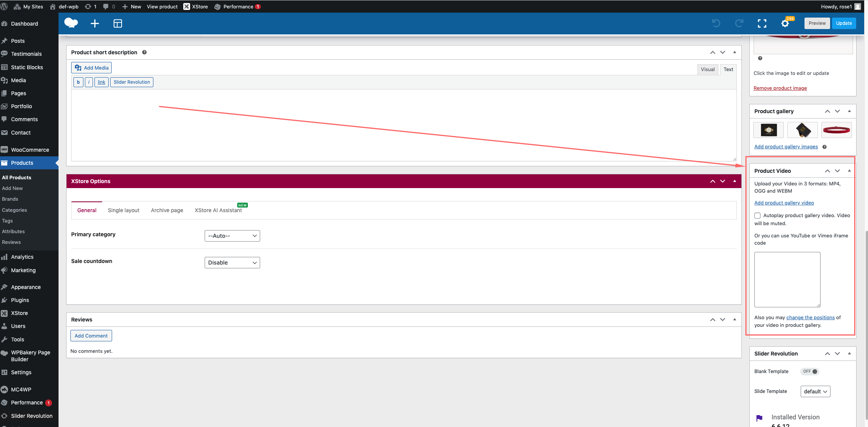Open the WPBakery cloud logo icon
The height and width of the screenshot is (427, 868).
(71, 23)
